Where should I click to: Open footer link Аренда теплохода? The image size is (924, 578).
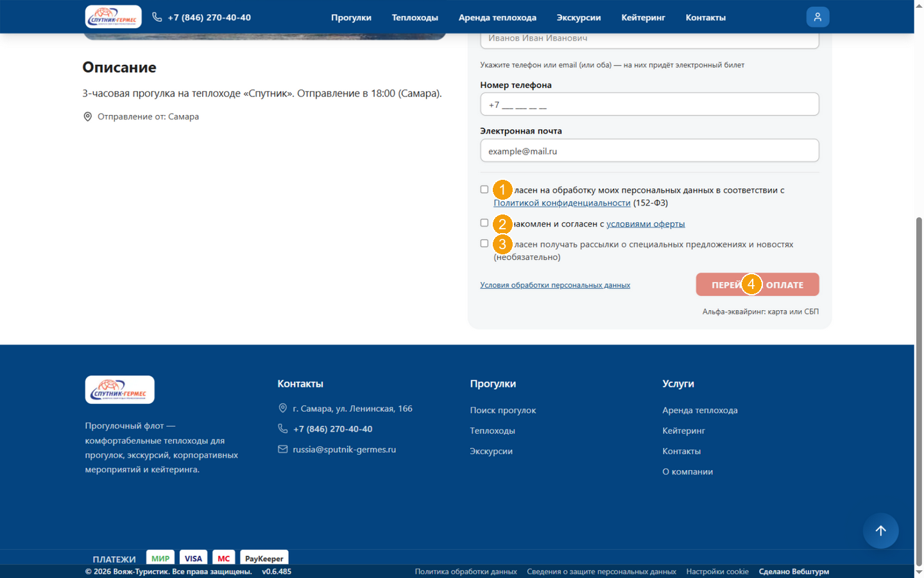point(700,410)
